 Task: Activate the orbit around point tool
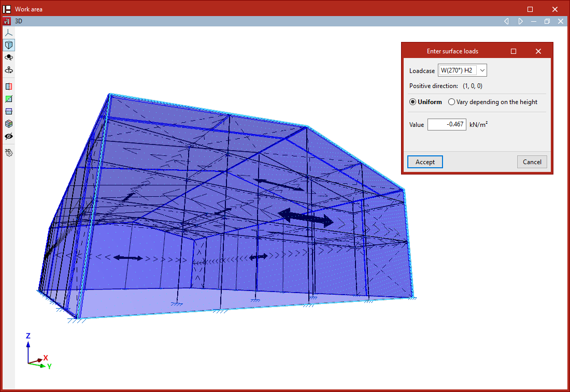coord(9,57)
